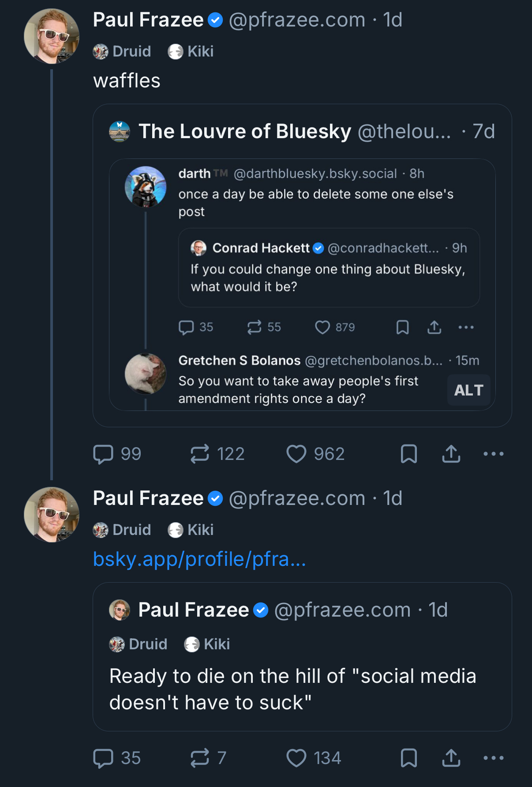Share the waffles post

click(x=451, y=454)
